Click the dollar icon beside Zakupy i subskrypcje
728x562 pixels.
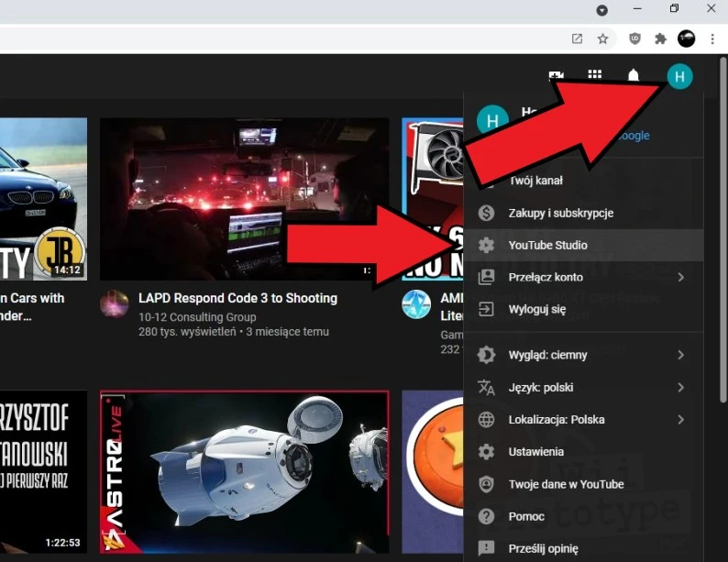[x=486, y=213]
